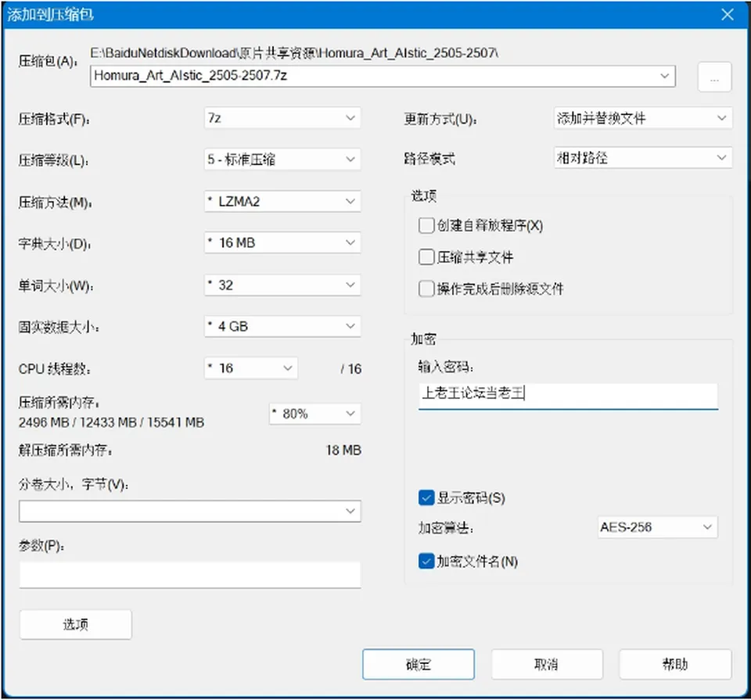Click the 选项 button at bottom left
Screen dimensions: 751x700
76,624
